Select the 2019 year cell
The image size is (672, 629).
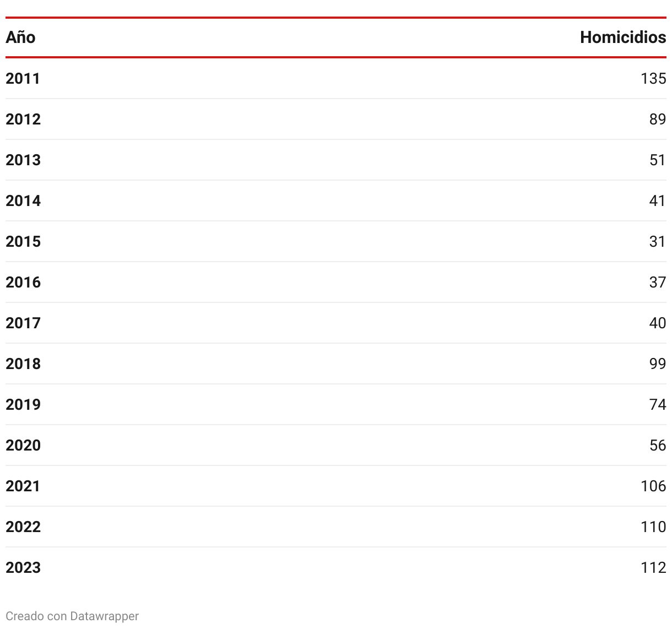click(23, 404)
